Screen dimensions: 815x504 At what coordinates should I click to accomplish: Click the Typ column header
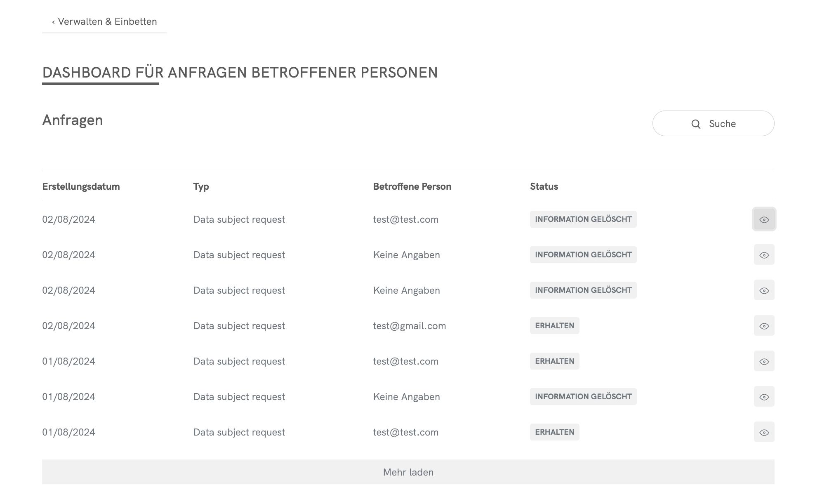click(x=201, y=186)
